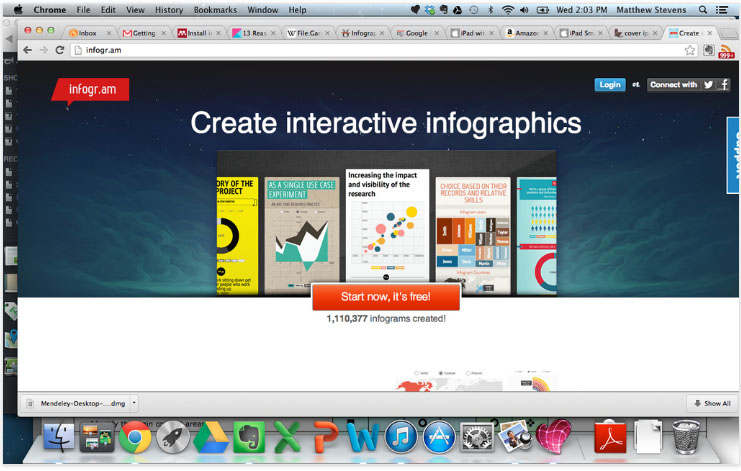Screen dimensions: 741x471
Task: Click the Wed 2:03 PM clock
Action: point(581,9)
